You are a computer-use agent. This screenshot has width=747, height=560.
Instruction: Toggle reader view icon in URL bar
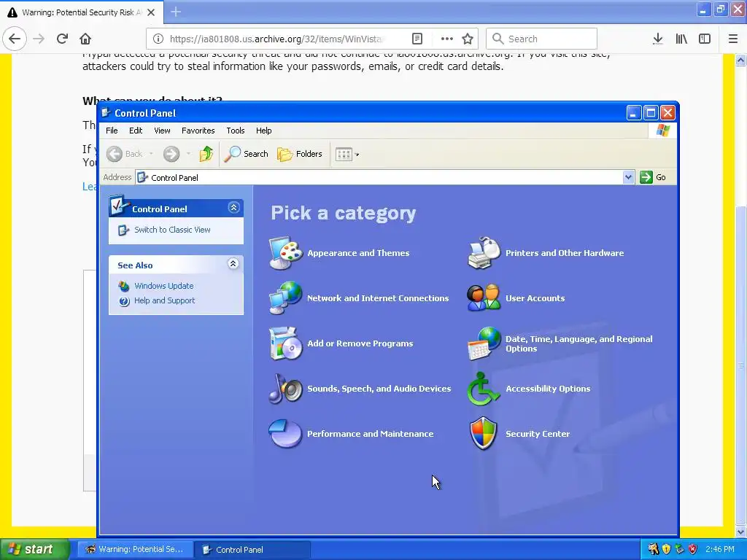pos(417,39)
